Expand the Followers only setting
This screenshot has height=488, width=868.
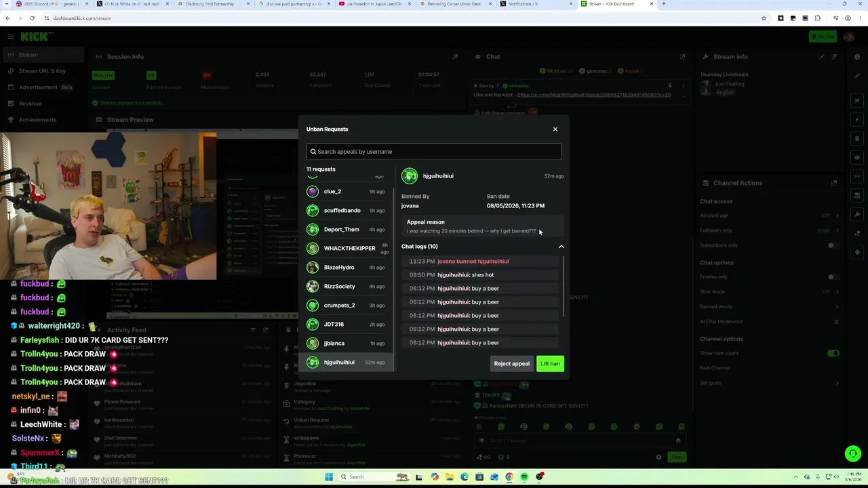837,230
